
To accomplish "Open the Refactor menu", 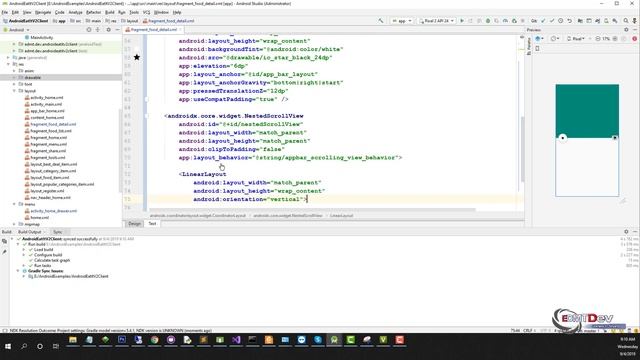I will click(93, 12).
